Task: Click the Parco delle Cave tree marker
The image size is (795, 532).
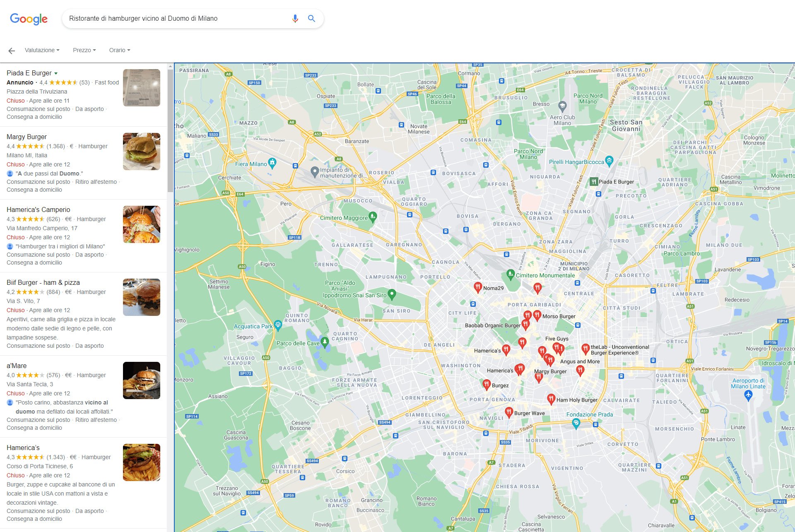Action: pos(325,342)
